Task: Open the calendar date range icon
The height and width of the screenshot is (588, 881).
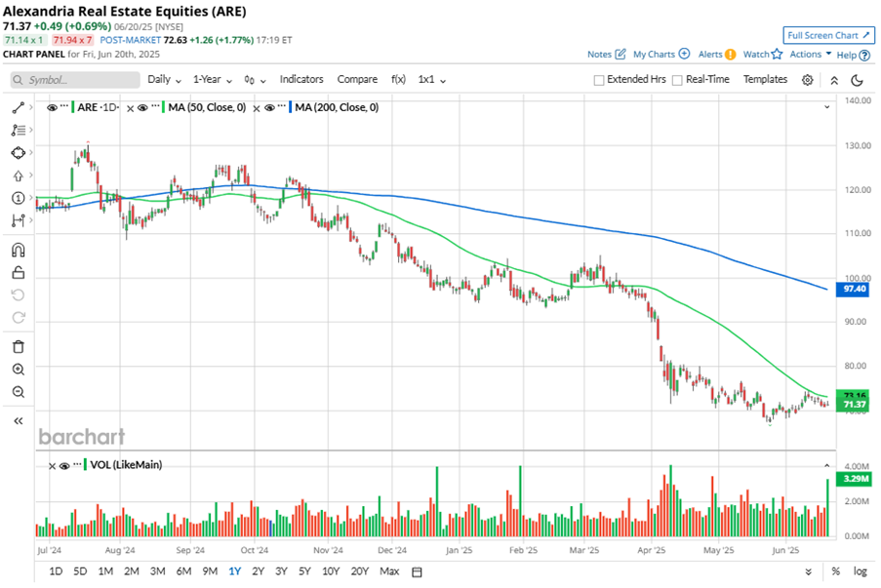Action: (x=417, y=571)
